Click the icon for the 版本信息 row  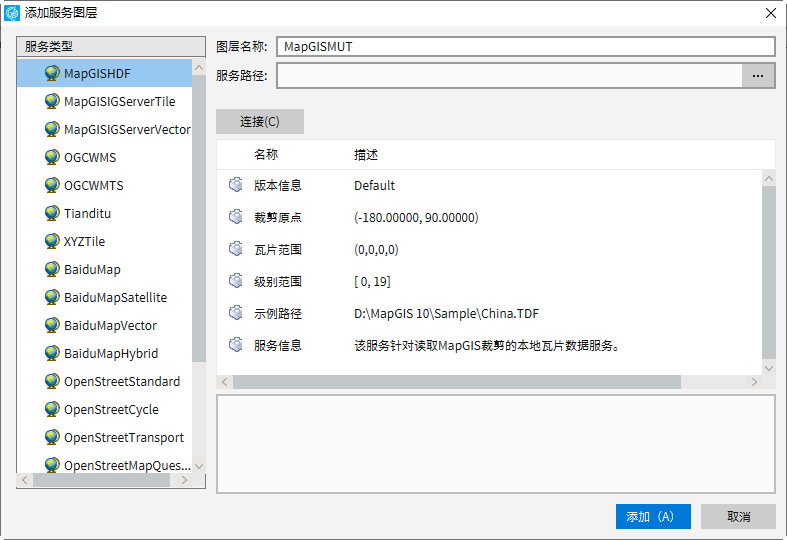pyautogui.click(x=236, y=185)
